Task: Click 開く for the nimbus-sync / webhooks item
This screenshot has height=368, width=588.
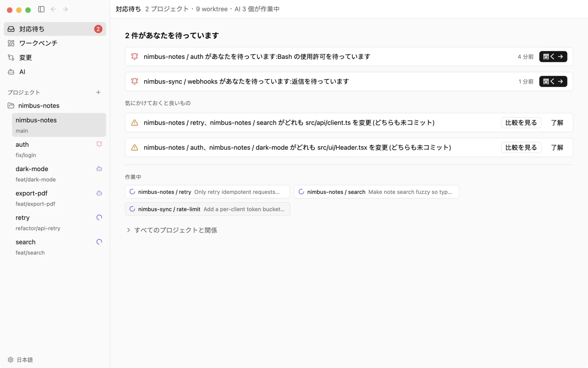Action: pos(553,81)
